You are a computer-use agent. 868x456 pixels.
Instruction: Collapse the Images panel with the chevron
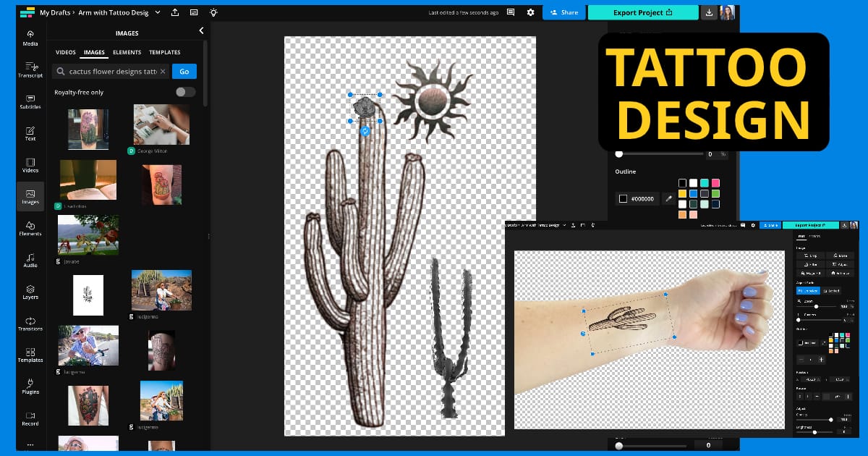coord(201,31)
